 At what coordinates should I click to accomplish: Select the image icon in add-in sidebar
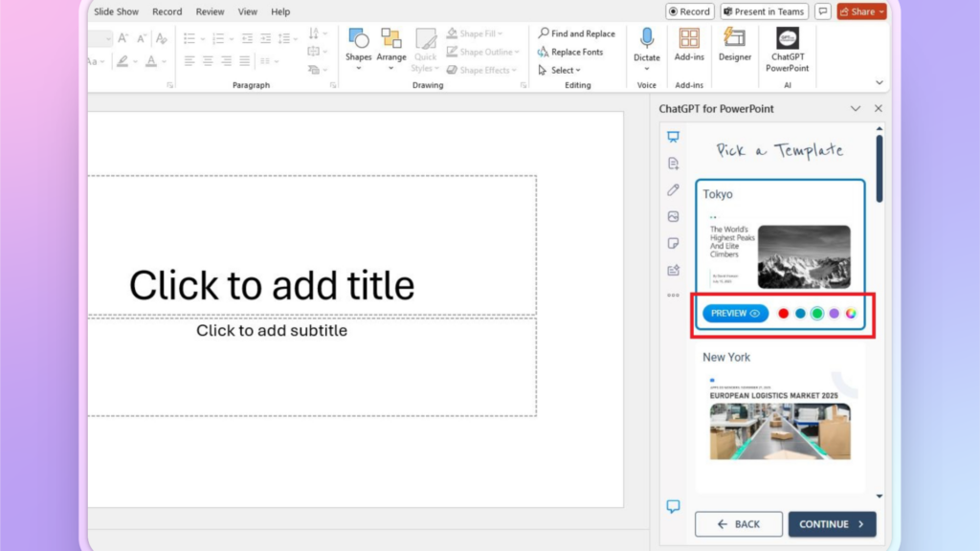673,217
